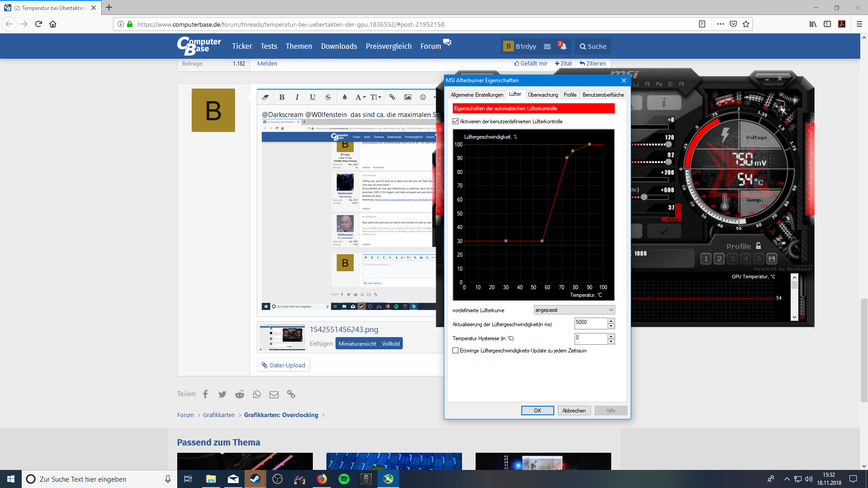The width and height of the screenshot is (868, 488).
Task: Click the fan curve point at 100 percent
Action: 590,145
